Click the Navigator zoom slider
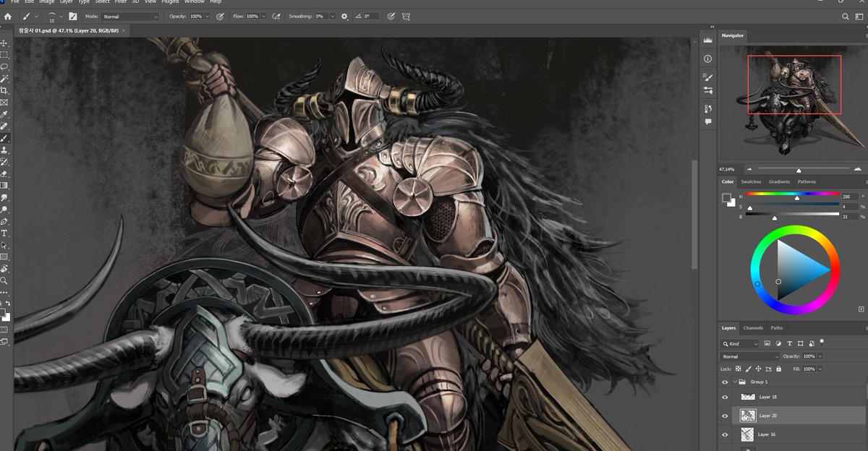 (x=798, y=169)
